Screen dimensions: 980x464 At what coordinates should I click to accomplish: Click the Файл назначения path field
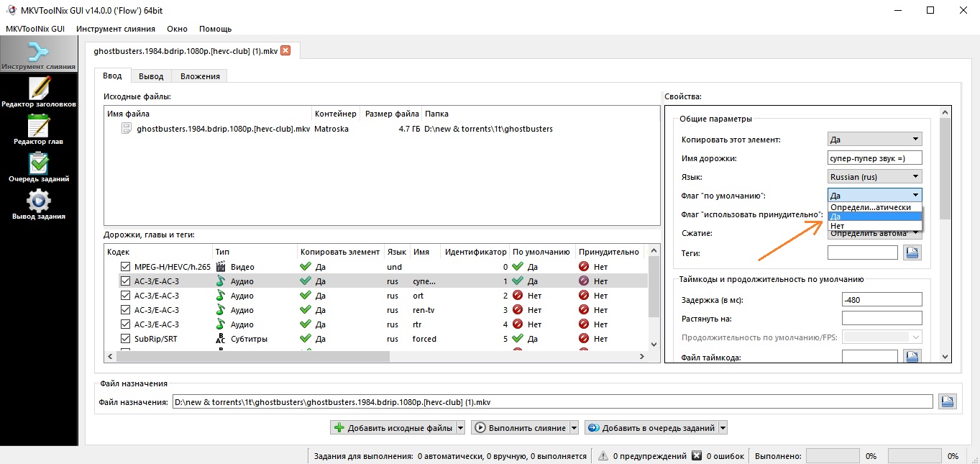[552, 401]
